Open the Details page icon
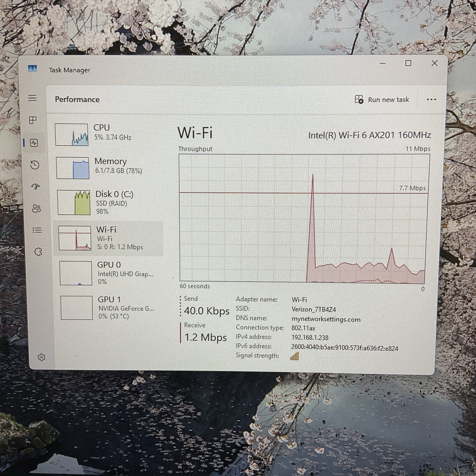Viewport: 476px width, 476px height. [37, 230]
